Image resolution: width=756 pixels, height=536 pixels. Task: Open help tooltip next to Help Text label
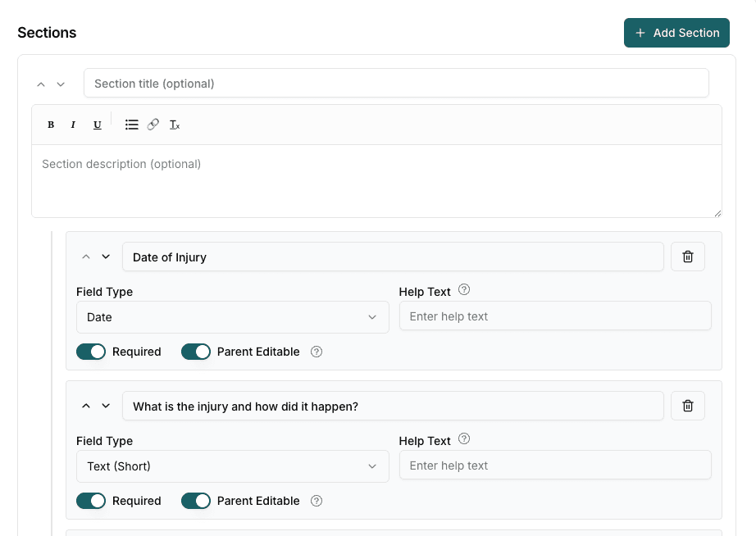click(463, 289)
